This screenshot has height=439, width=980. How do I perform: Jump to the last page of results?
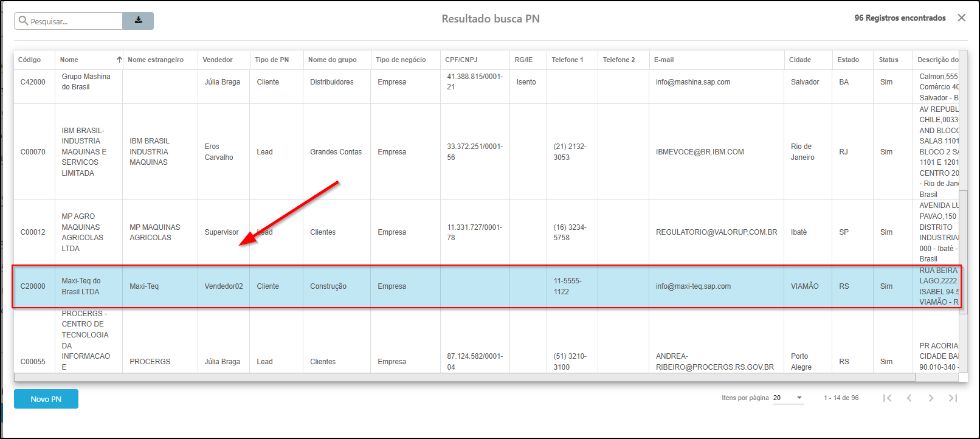953,398
